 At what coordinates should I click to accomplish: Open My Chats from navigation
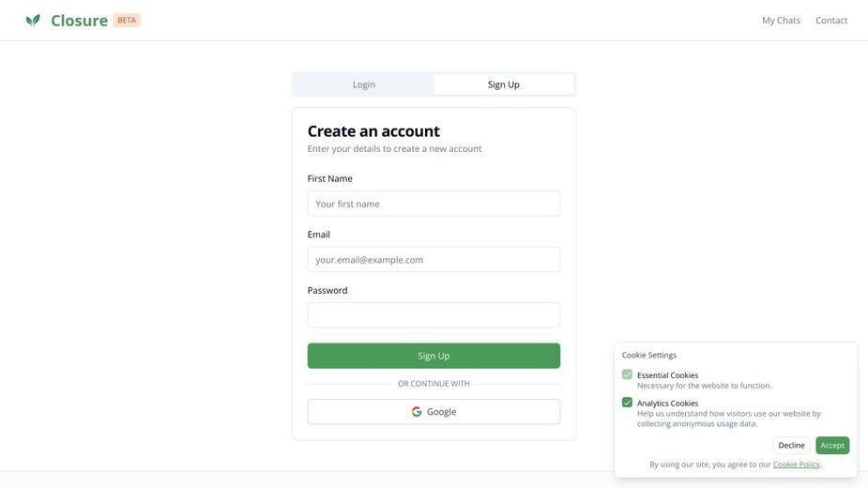(781, 21)
